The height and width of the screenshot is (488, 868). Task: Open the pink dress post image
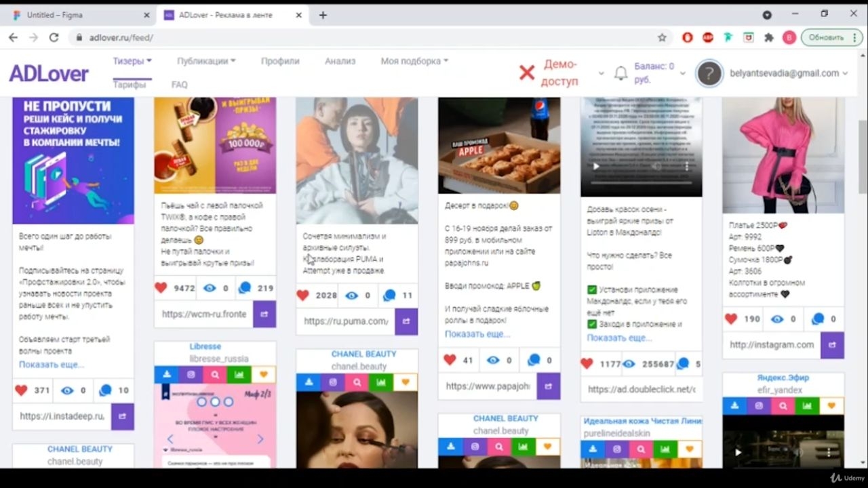(x=783, y=155)
